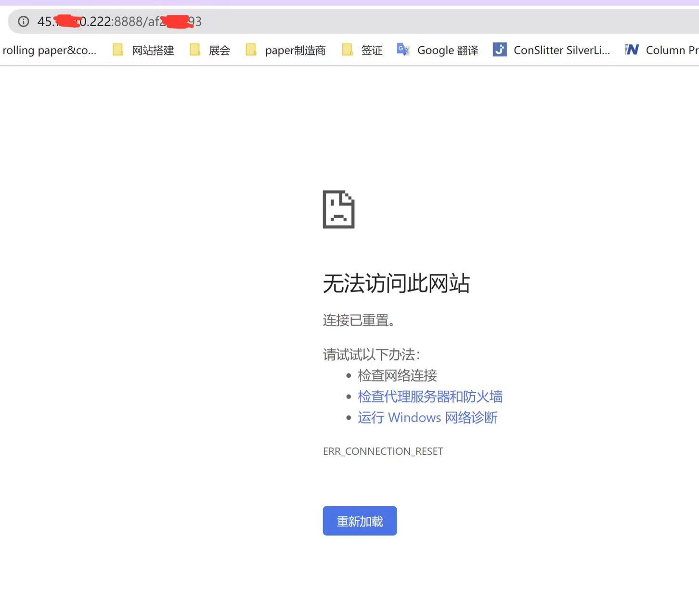Click the 无法访问此网站 heading

396,283
